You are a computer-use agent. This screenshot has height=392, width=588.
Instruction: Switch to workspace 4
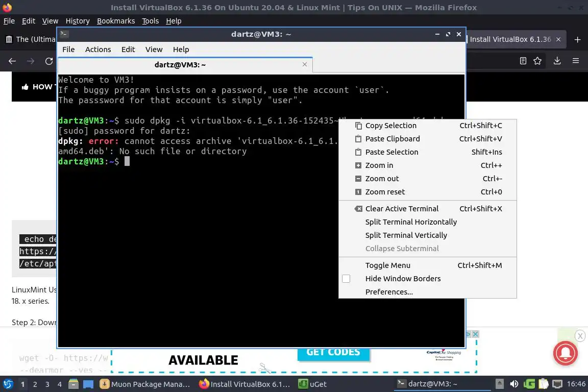[59, 384]
